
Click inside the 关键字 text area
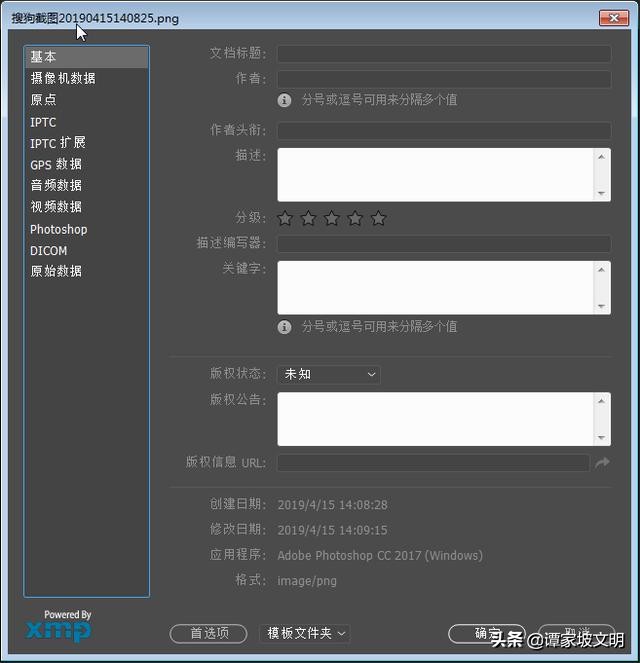(x=435, y=288)
